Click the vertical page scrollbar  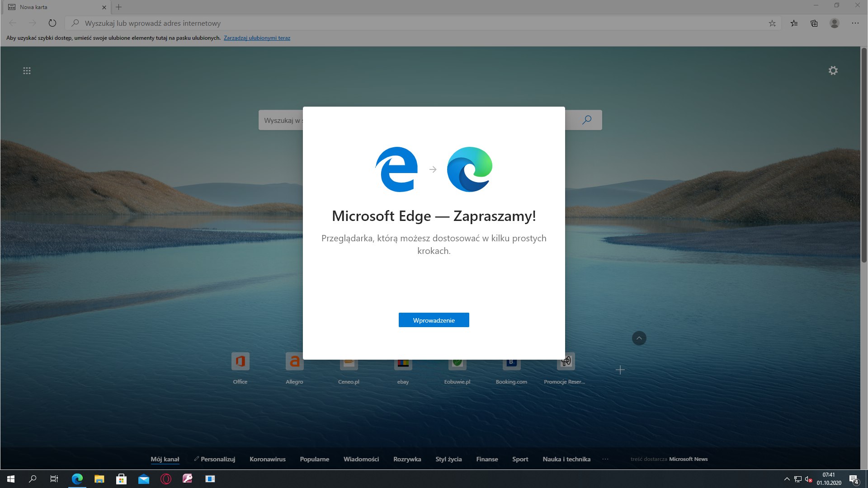pos(864,155)
